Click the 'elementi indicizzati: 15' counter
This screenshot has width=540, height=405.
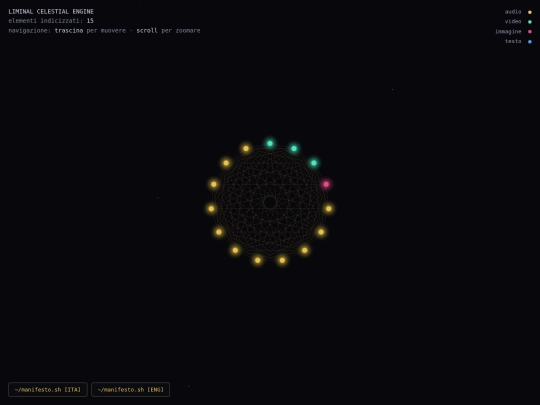click(51, 21)
